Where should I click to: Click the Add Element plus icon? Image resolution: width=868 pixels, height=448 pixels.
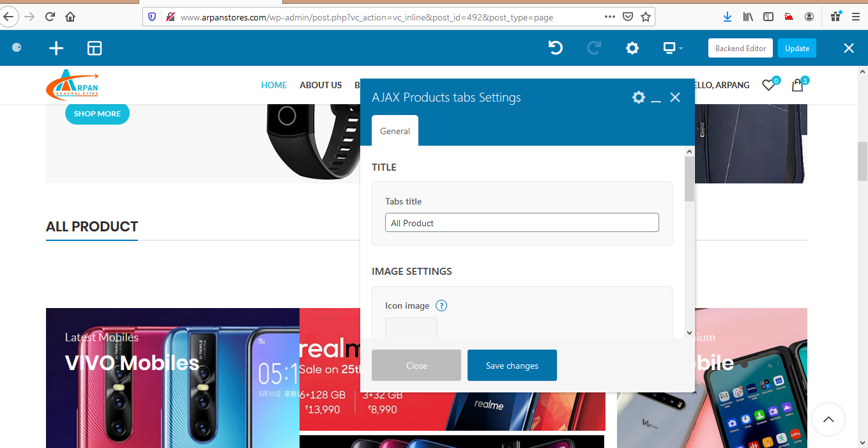[56, 48]
